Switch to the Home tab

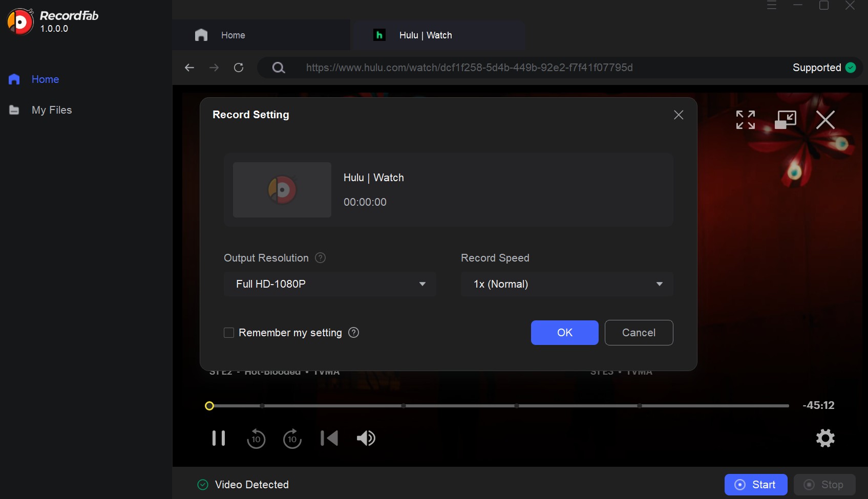(x=261, y=35)
